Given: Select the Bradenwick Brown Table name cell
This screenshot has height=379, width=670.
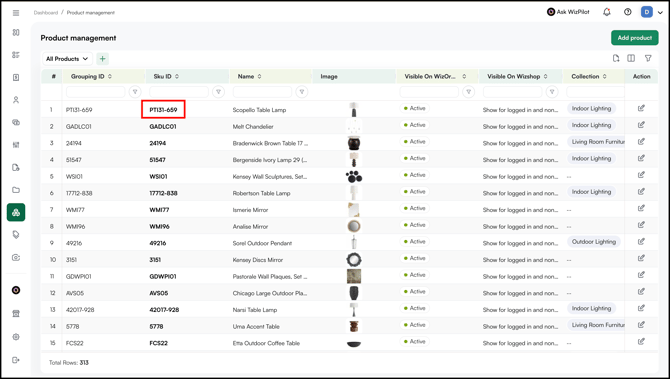Looking at the screenshot, I should click(270, 143).
